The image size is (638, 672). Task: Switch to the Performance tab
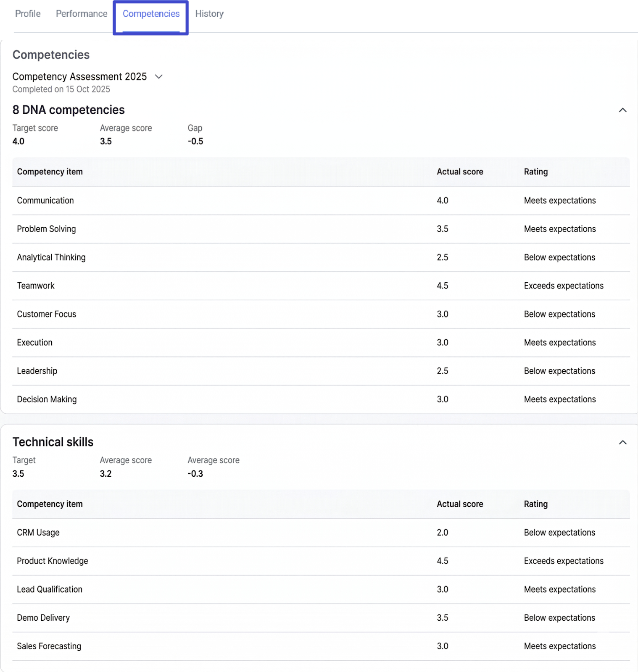[82, 14]
